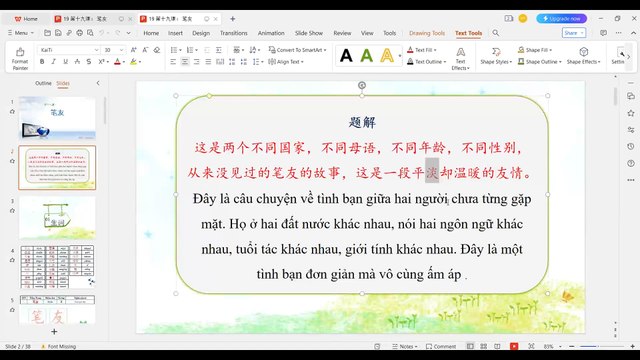Image resolution: width=640 pixels, height=360 pixels.
Task: Switch to slide sorter view icon
Action: coord(484,346)
